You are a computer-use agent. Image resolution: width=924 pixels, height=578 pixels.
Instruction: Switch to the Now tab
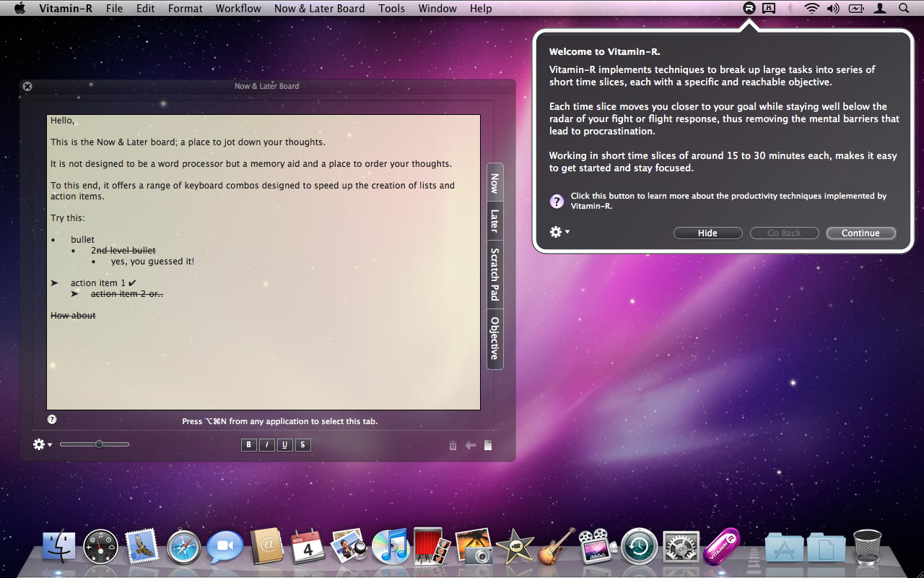pos(494,183)
